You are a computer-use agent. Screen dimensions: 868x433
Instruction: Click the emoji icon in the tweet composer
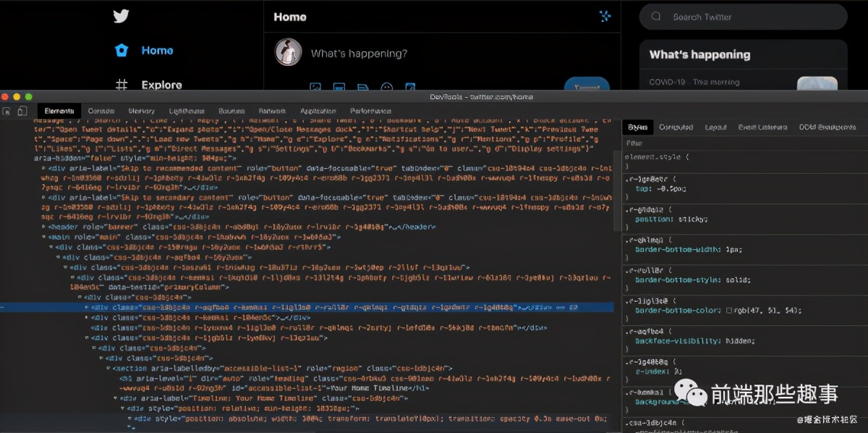(387, 88)
